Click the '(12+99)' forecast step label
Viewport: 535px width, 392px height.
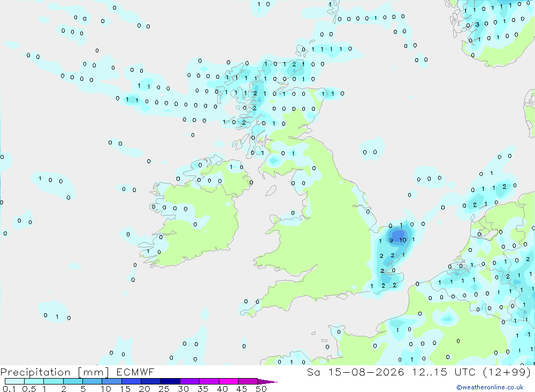[x=507, y=372]
